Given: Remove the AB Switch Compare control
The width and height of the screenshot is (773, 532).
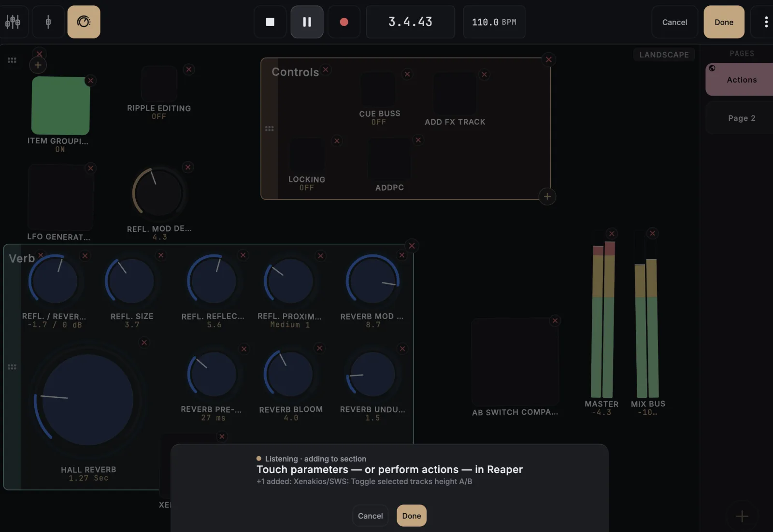Looking at the screenshot, I should [555, 321].
